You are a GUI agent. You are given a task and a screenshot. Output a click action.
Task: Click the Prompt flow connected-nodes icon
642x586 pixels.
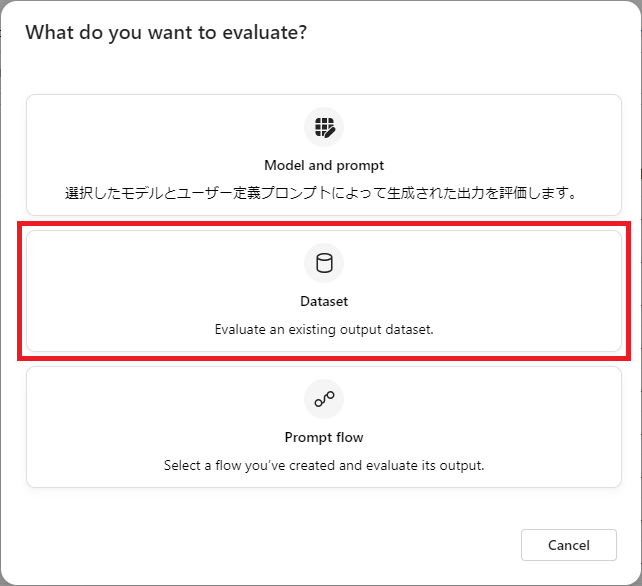(324, 399)
